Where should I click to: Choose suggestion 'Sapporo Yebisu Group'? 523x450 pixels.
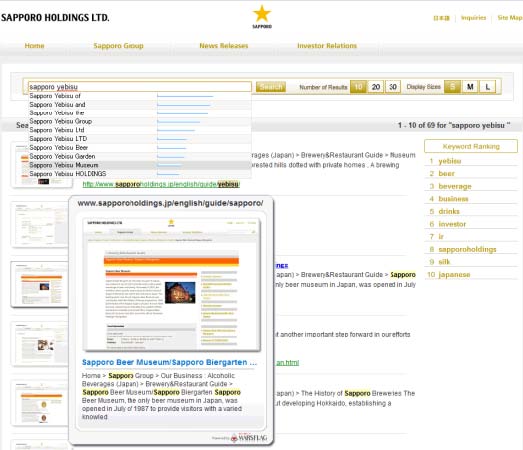click(140, 121)
